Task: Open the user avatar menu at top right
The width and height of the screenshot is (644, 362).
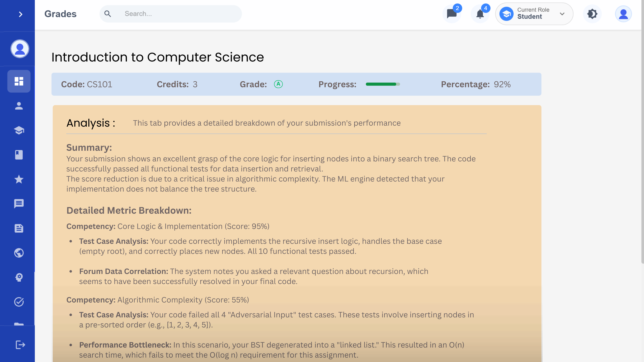Action: tap(623, 14)
